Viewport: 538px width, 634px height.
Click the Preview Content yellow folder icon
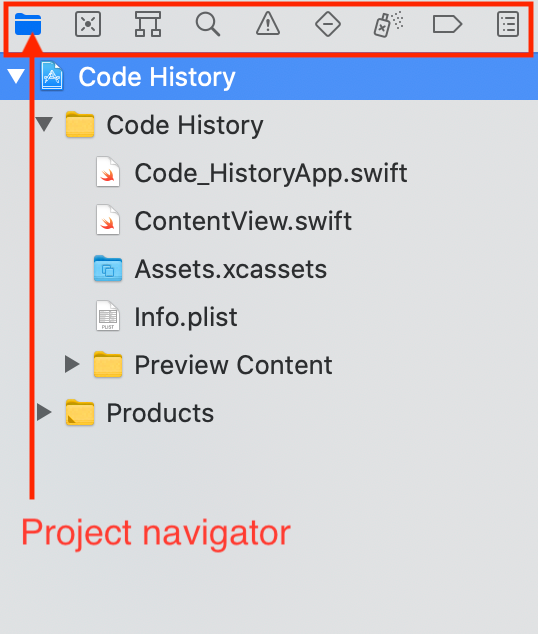click(108, 364)
